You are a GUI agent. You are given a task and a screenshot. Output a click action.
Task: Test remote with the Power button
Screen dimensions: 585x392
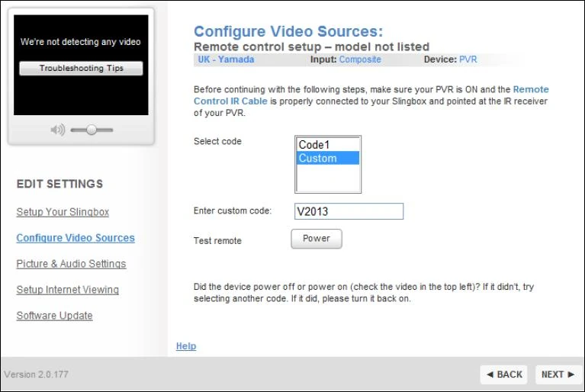click(317, 239)
